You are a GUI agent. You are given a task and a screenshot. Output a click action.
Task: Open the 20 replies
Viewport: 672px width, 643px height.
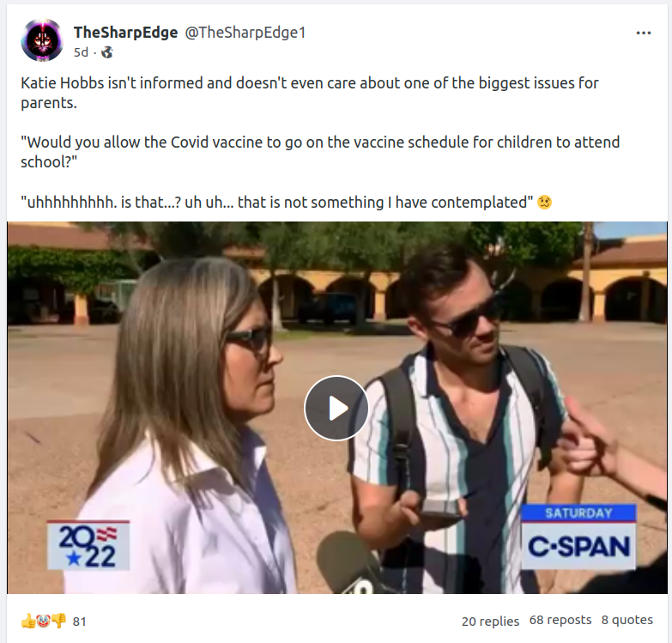(x=490, y=621)
